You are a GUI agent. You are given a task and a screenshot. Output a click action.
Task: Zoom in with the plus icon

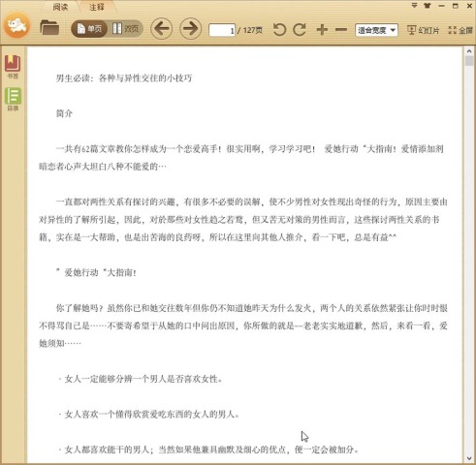click(x=322, y=30)
